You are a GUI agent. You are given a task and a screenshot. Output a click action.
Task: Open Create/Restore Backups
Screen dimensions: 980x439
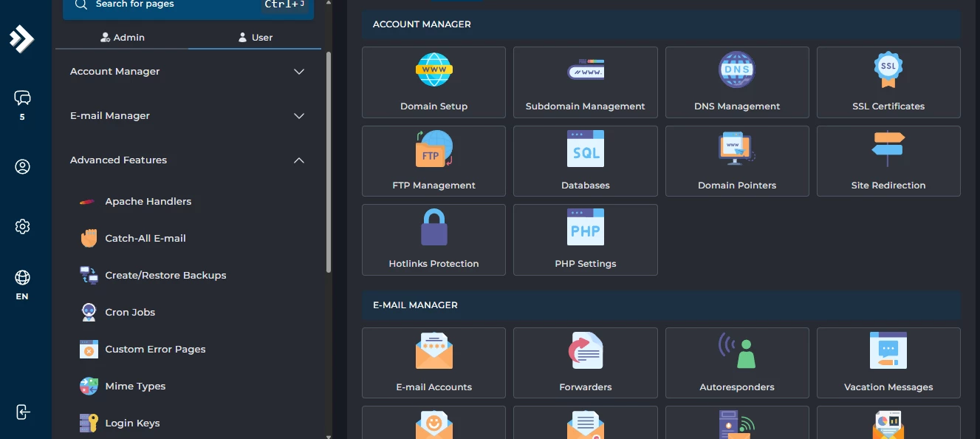(165, 275)
